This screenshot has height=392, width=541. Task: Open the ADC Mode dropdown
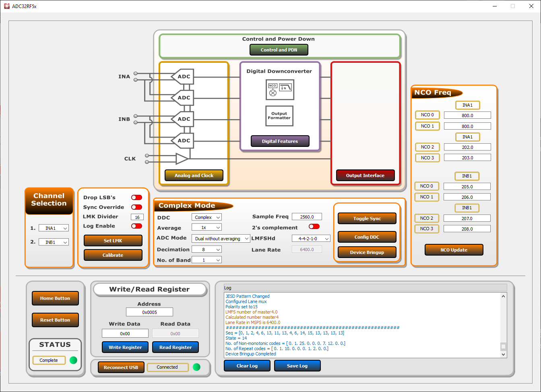pyautogui.click(x=221, y=238)
